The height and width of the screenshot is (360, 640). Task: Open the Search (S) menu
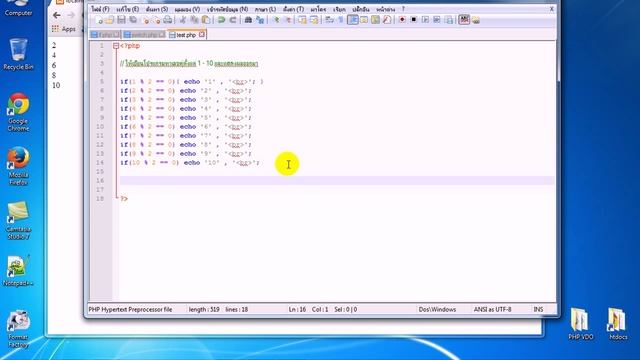click(x=157, y=9)
